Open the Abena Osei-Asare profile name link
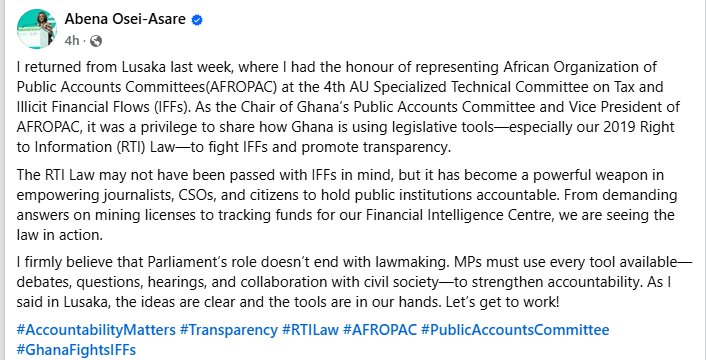The height and width of the screenshot is (360, 706). point(125,19)
